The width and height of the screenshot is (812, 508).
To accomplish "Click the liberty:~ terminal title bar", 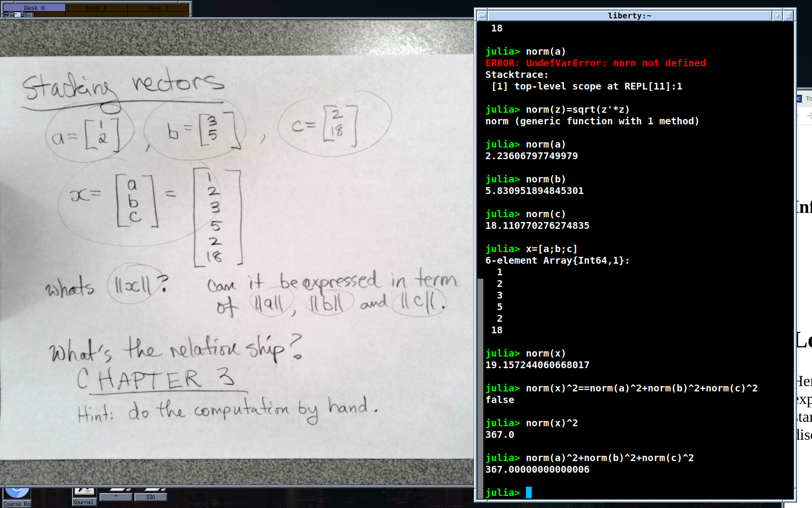I will point(629,16).
